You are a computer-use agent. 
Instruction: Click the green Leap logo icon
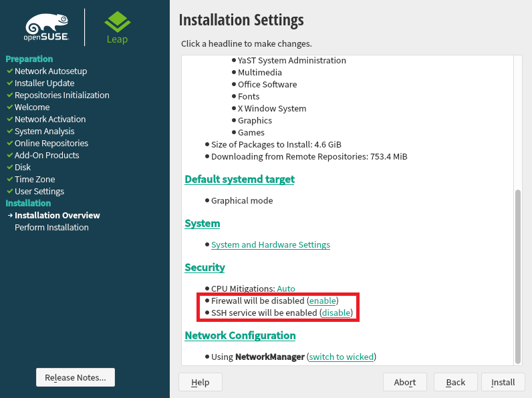118,21
